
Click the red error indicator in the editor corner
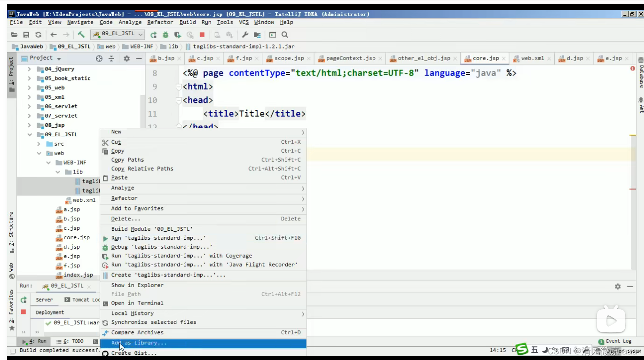(633, 69)
